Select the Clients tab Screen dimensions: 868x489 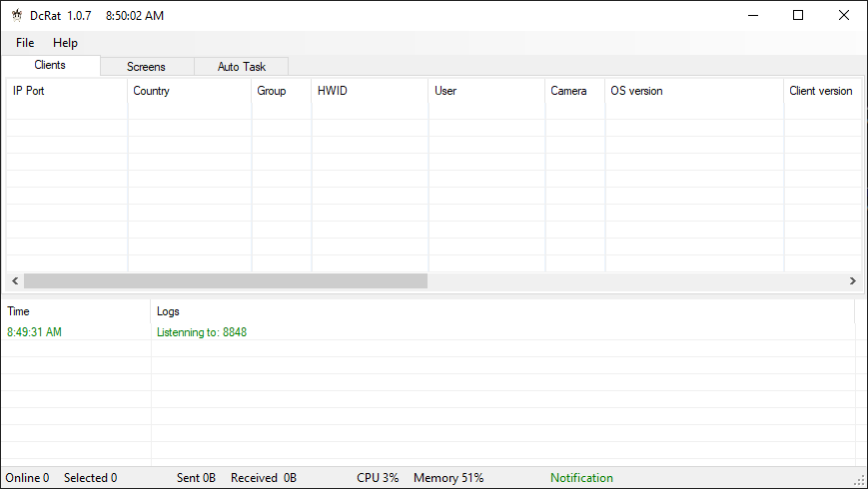[50, 66]
